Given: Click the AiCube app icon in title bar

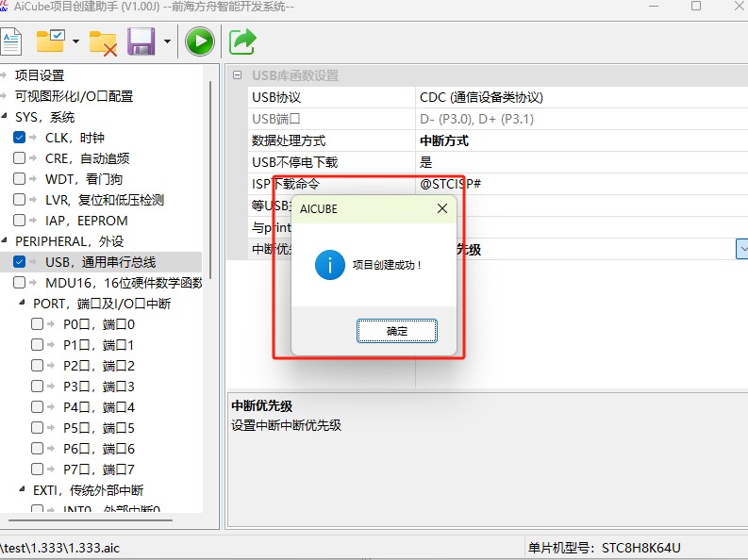Looking at the screenshot, I should 4,6.
